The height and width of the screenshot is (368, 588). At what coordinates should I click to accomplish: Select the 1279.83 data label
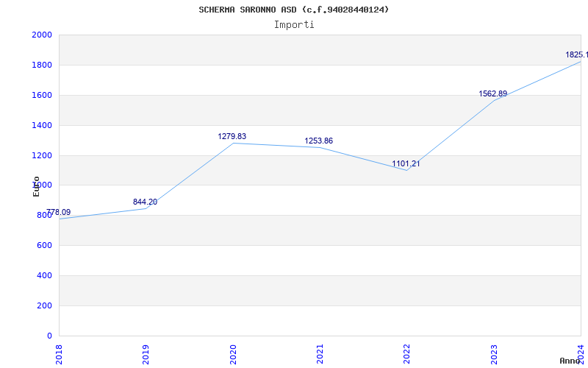(x=232, y=136)
